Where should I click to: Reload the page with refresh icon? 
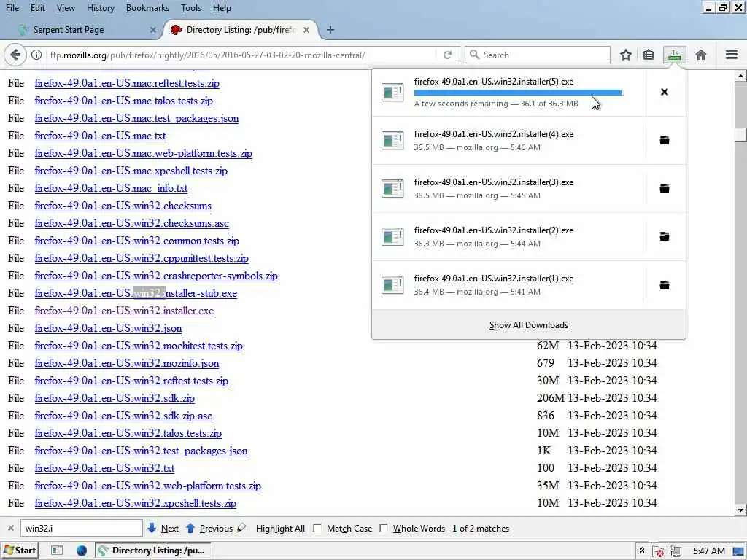click(447, 55)
